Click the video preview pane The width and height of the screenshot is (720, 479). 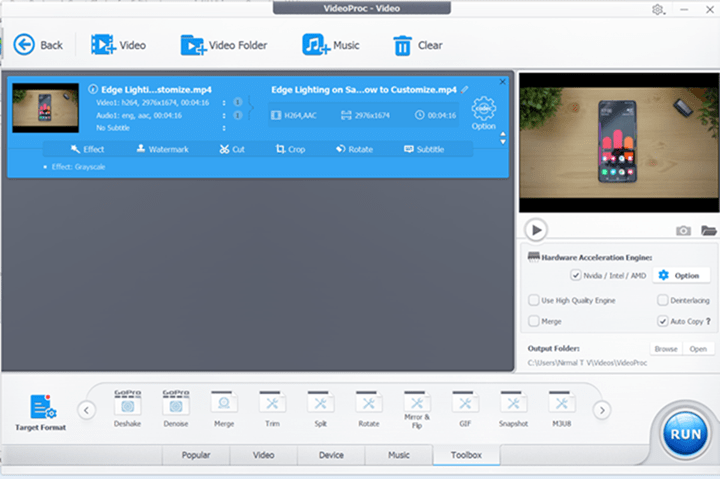pos(619,142)
